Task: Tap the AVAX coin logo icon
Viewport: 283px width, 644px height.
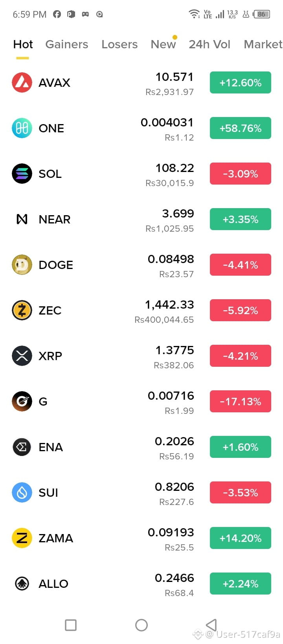Action: click(22, 82)
